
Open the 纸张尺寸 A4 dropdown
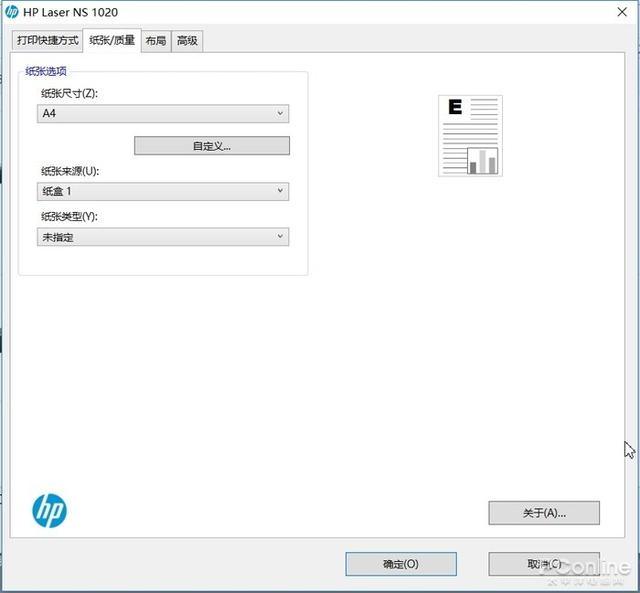163,113
